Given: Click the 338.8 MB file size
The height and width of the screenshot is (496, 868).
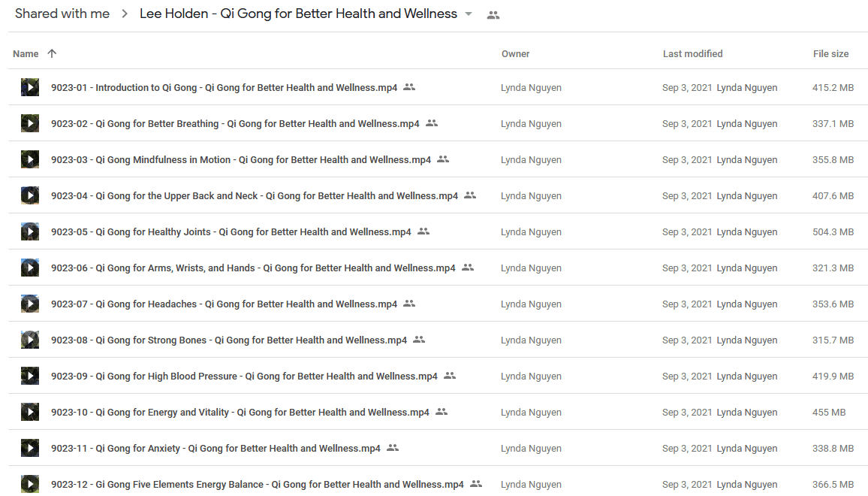Looking at the screenshot, I should (x=833, y=449).
